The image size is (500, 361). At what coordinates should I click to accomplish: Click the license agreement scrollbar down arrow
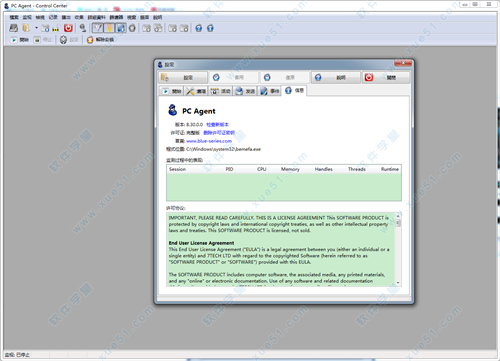(398, 283)
